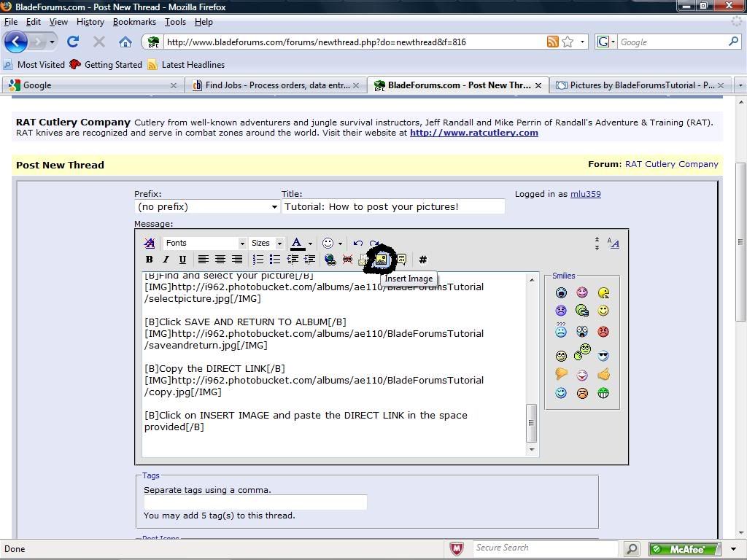The image size is (747, 560).
Task: Click the Remove Link icon
Action: [348, 260]
